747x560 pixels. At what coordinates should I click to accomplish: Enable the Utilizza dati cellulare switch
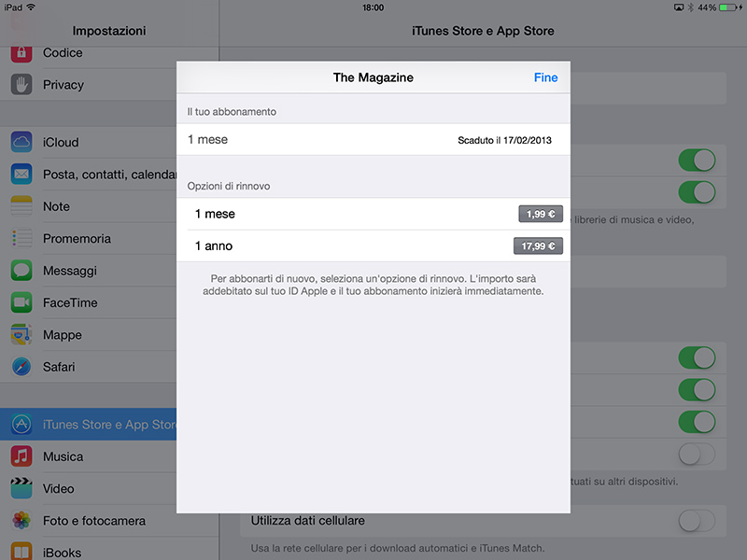697,521
